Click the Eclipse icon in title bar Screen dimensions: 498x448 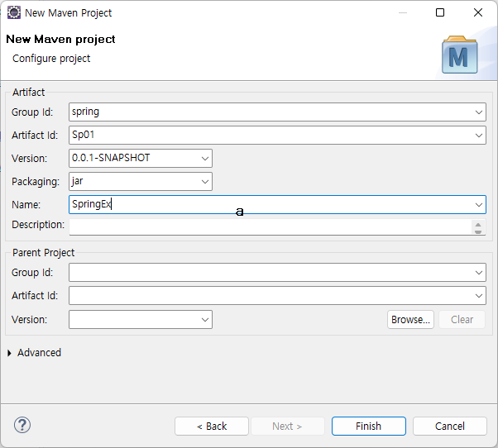[x=14, y=12]
